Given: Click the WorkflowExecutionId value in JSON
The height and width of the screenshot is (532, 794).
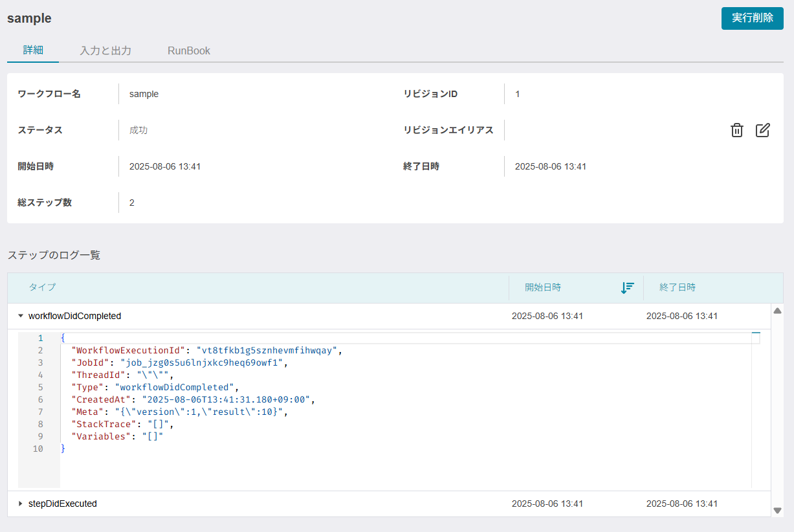Looking at the screenshot, I should 266,350.
